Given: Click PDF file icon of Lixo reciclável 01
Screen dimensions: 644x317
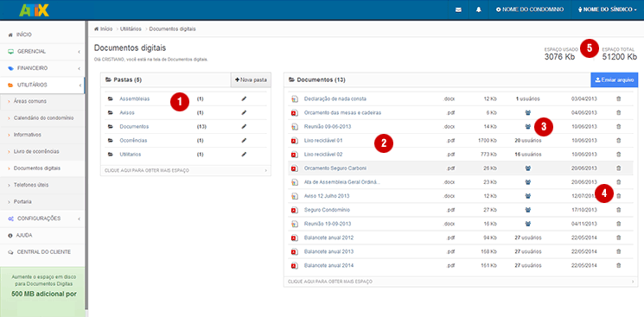Looking at the screenshot, I should [x=294, y=141].
